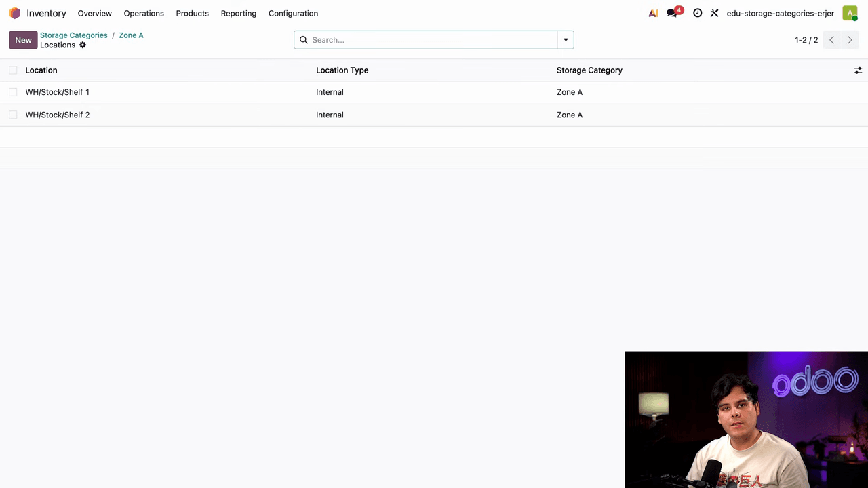This screenshot has width=868, height=488.
Task: Open the Locations gear actions menu
Action: (x=83, y=45)
